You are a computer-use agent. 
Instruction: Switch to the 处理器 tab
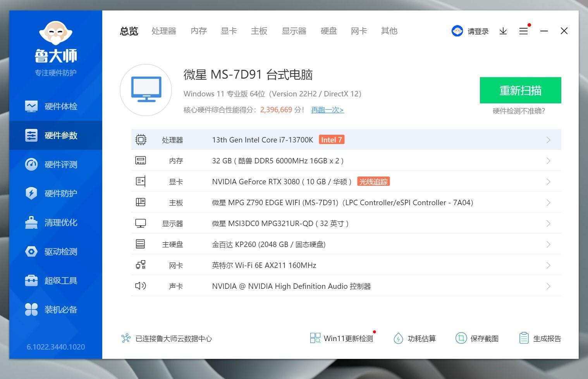click(164, 31)
